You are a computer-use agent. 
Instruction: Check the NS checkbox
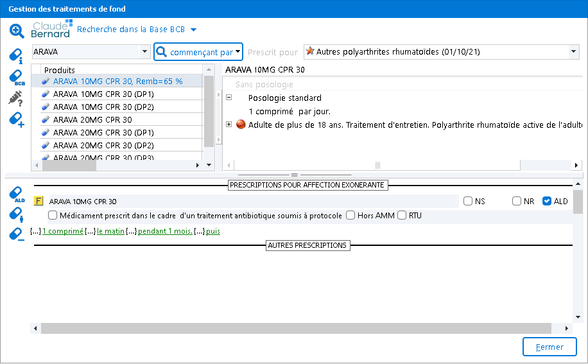coord(468,201)
